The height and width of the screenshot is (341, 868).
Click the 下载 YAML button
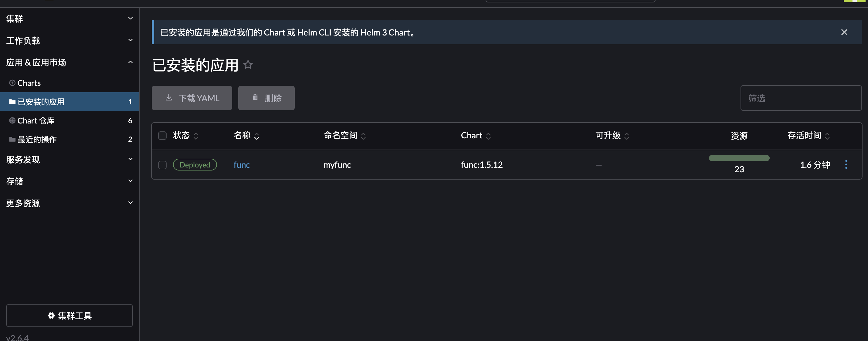click(x=192, y=98)
